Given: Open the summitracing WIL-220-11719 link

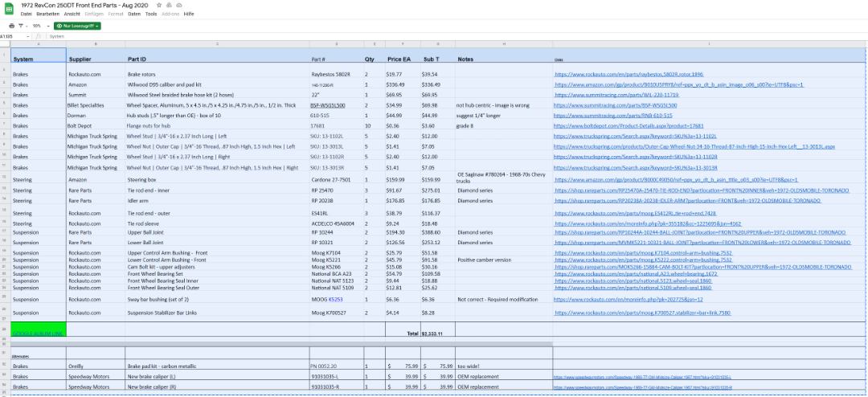Looking at the screenshot, I should [x=616, y=96].
